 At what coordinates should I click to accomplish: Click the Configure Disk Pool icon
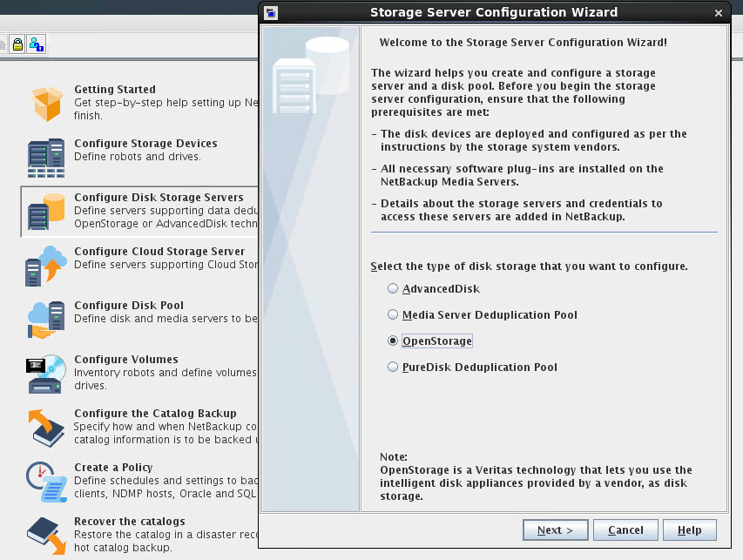(46, 320)
